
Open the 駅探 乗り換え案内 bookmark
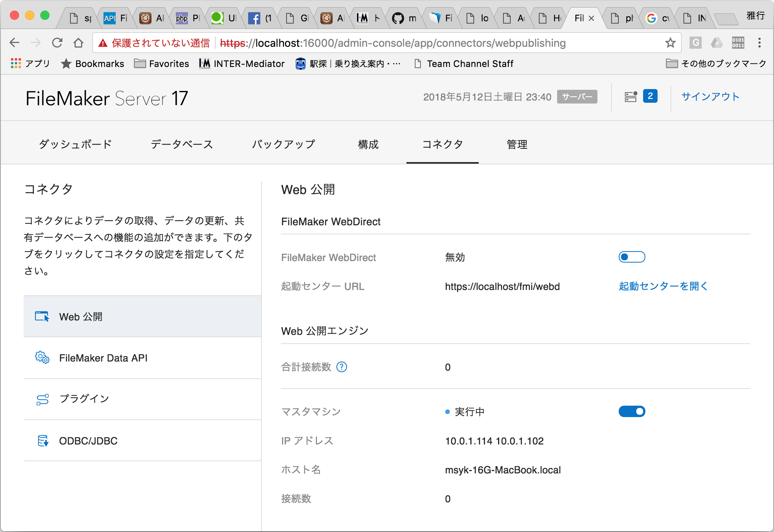pyautogui.click(x=348, y=64)
